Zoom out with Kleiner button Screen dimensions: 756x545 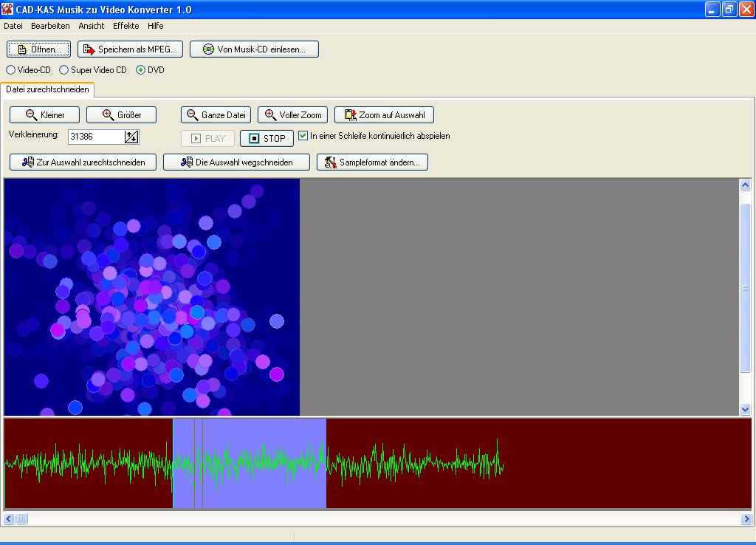pos(44,115)
